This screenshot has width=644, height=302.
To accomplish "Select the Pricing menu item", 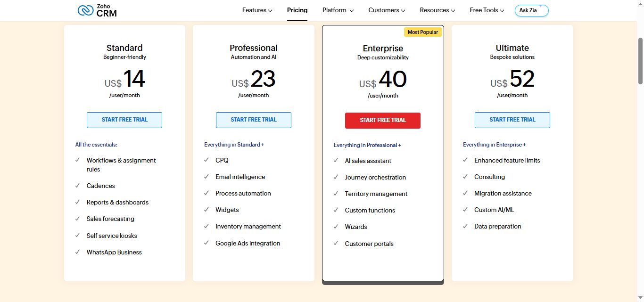I will point(297,10).
